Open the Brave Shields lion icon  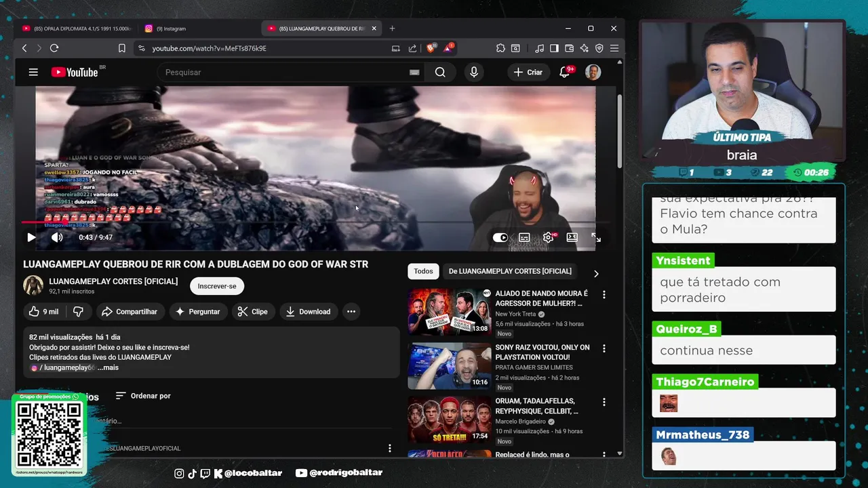point(431,48)
